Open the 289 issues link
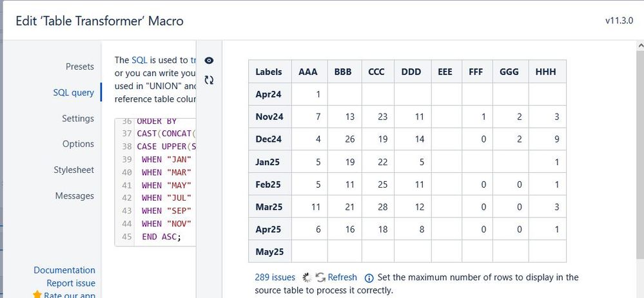644x298 pixels. [x=275, y=277]
